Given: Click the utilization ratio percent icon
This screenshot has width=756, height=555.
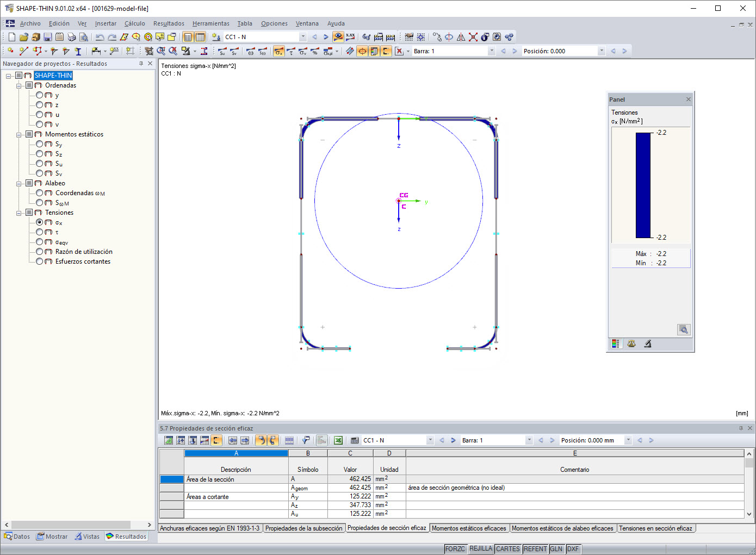Looking at the screenshot, I should [x=315, y=51].
